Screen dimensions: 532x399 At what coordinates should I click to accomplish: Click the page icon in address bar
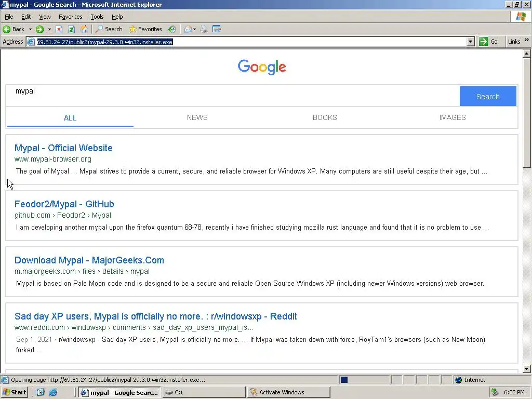coord(31,42)
